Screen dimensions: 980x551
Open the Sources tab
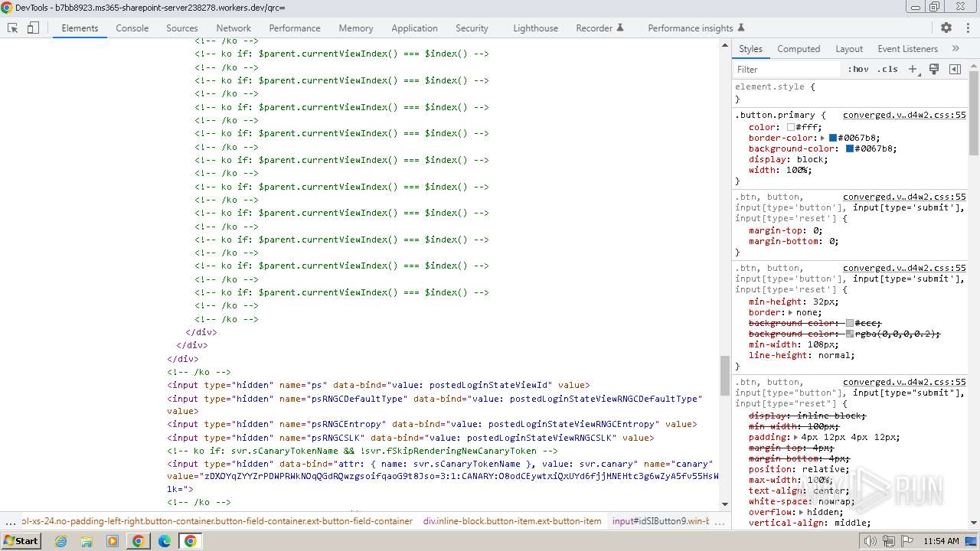point(182,28)
